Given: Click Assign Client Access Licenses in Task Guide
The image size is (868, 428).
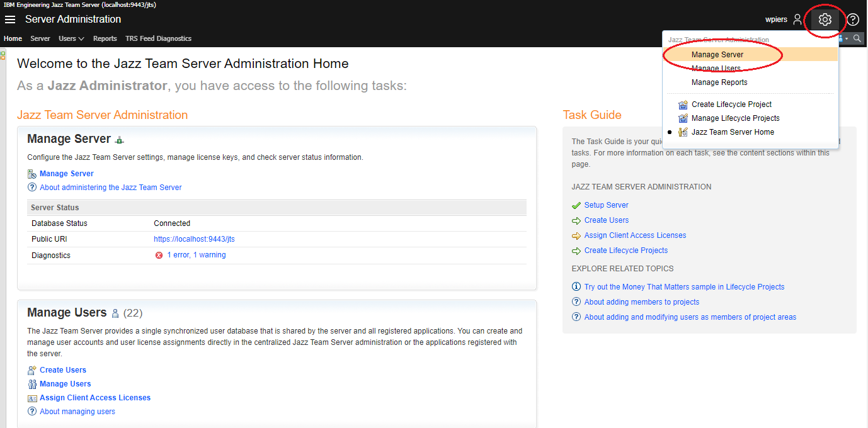Looking at the screenshot, I should pyautogui.click(x=636, y=235).
